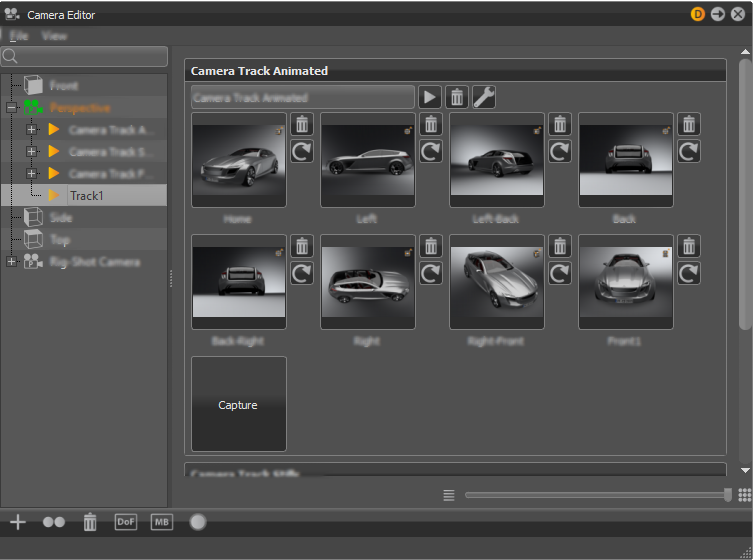
Task: Delete the Front1 viewpoint with its trash icon
Action: click(x=689, y=246)
